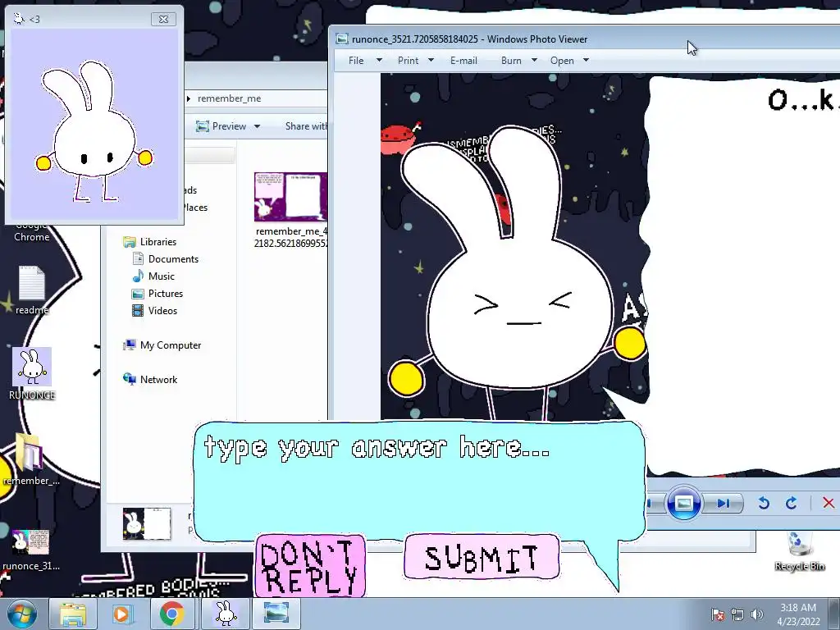Expand the Preview dropdown arrow in Explorer
The width and height of the screenshot is (840, 630).
(x=257, y=126)
